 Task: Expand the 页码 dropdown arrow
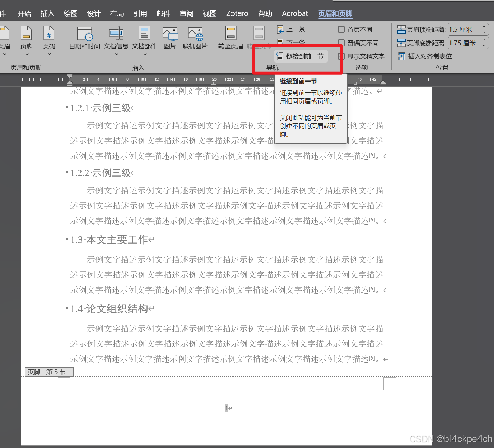coord(49,54)
